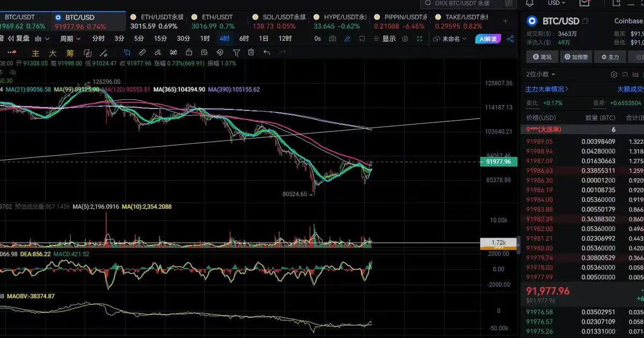Image resolution: width=644 pixels, height=338 pixels.
Task: Click the OKX BTC/USDT search field
Action: pyautogui.click(x=470, y=3)
